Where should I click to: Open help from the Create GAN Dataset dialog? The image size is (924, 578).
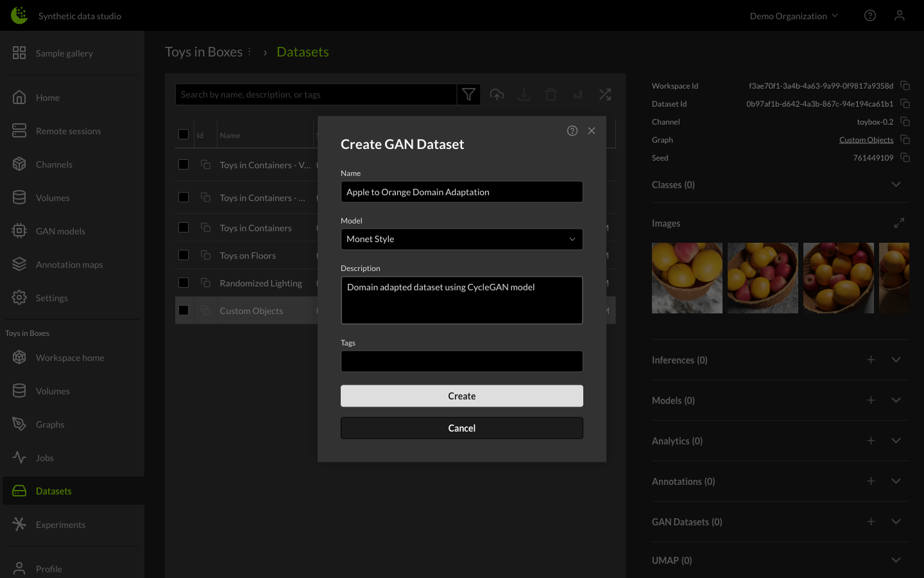572,130
